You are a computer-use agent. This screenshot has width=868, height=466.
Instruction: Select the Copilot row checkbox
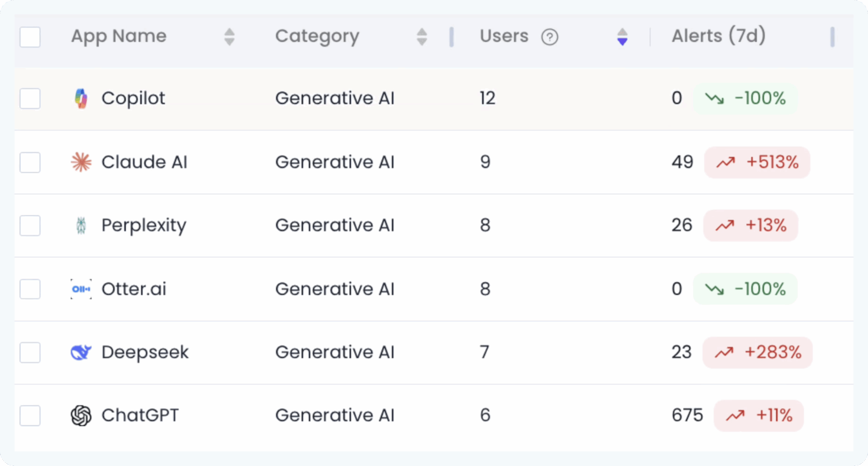30,99
